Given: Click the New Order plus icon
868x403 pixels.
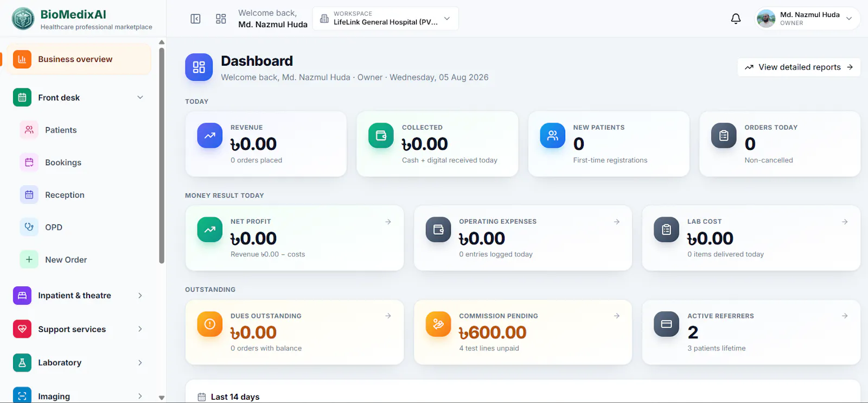Looking at the screenshot, I should 29,260.
